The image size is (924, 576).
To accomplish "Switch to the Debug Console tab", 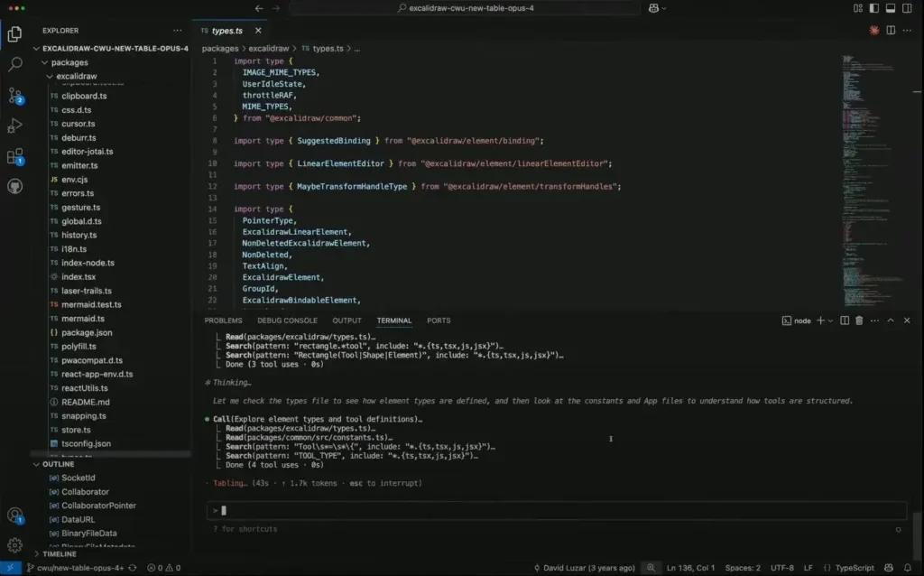I will click(287, 321).
